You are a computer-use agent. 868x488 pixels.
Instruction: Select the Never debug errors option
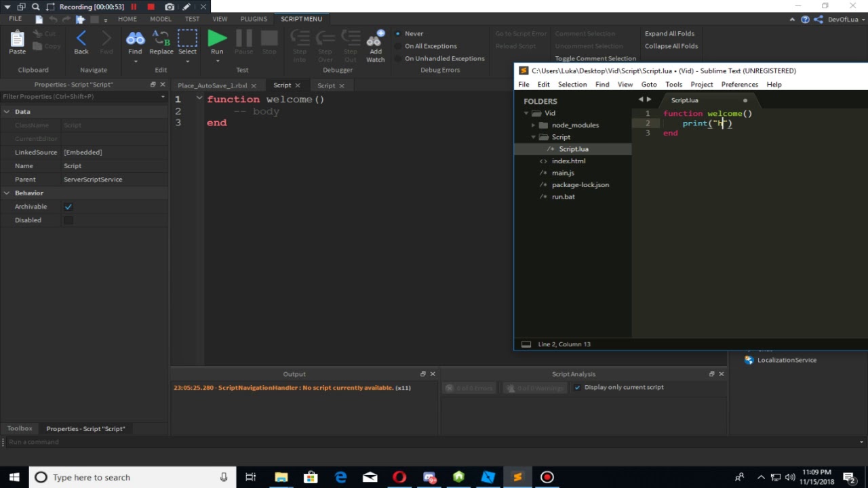coord(398,33)
